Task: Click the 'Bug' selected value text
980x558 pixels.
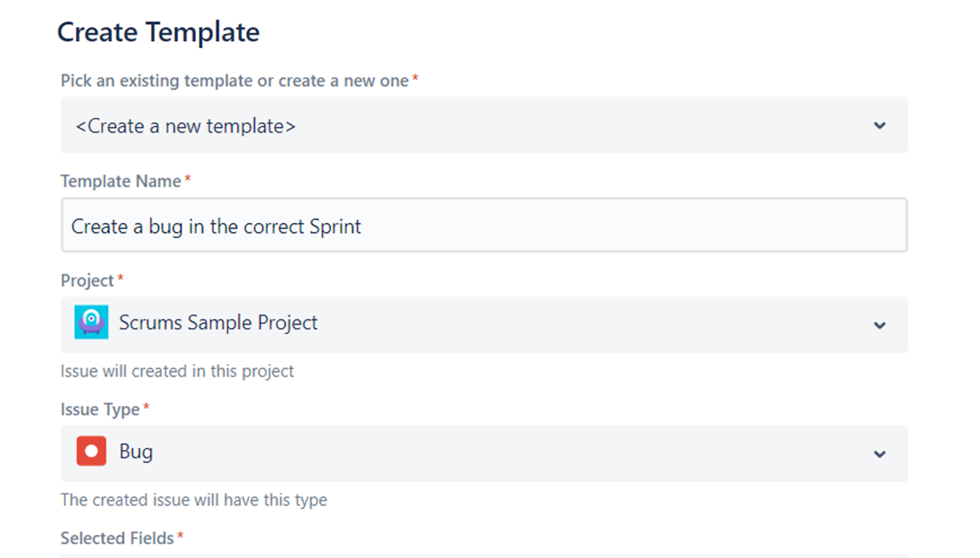Action: click(136, 452)
